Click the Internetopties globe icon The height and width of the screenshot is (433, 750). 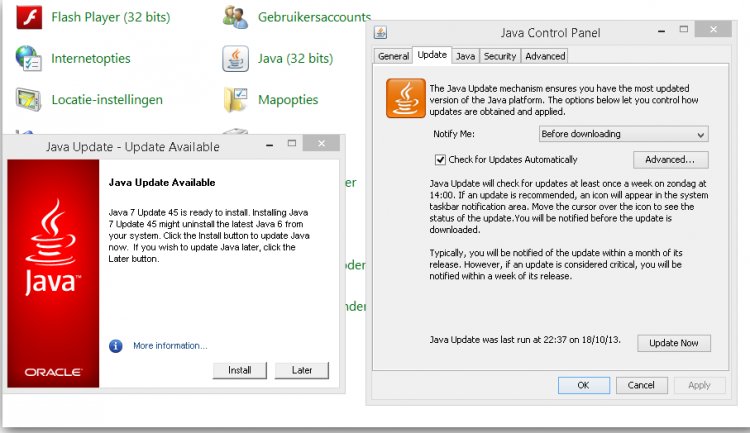coord(28,58)
